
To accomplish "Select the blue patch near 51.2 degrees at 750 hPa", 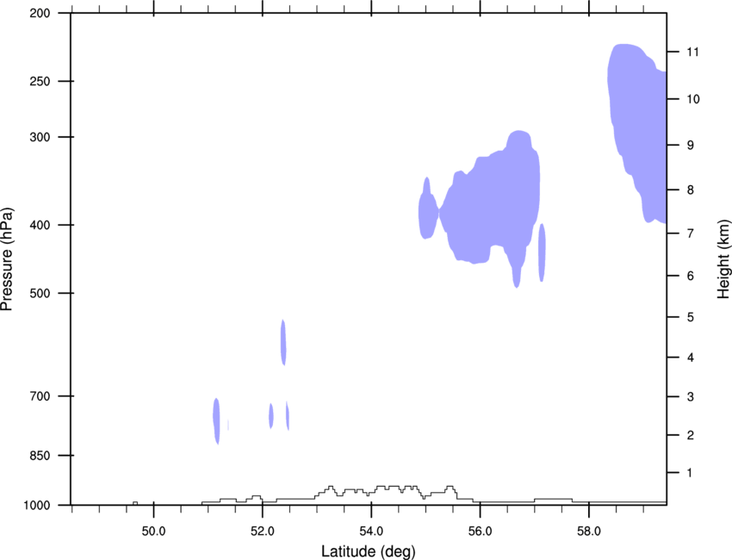I will 216,420.
